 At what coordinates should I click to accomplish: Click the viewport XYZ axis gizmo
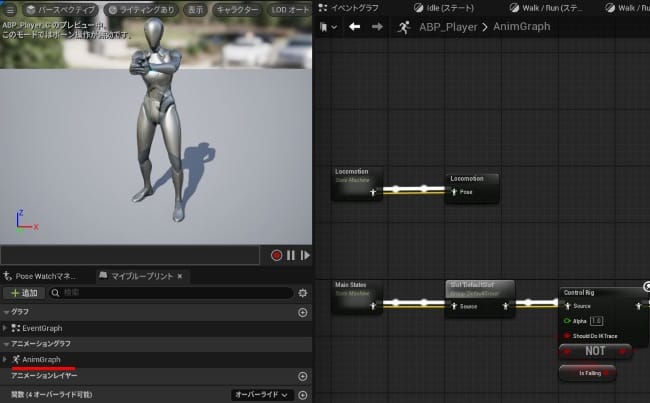tap(27, 221)
